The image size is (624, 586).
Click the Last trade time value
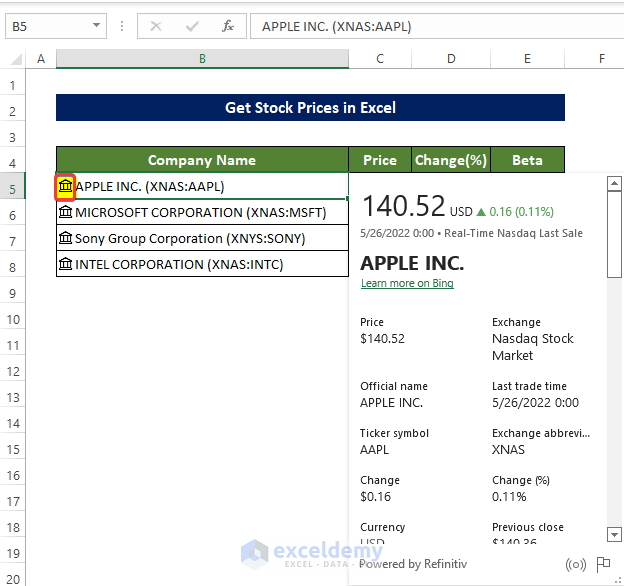coord(535,403)
